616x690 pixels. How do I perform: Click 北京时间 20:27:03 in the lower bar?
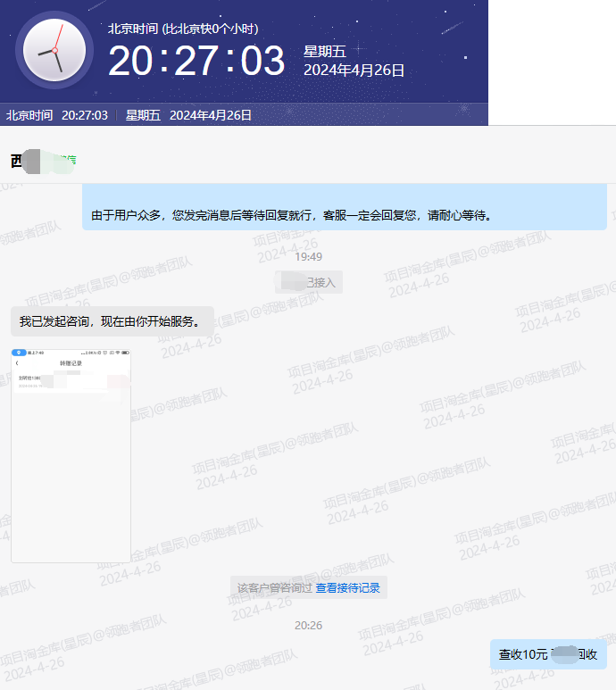(x=57, y=115)
